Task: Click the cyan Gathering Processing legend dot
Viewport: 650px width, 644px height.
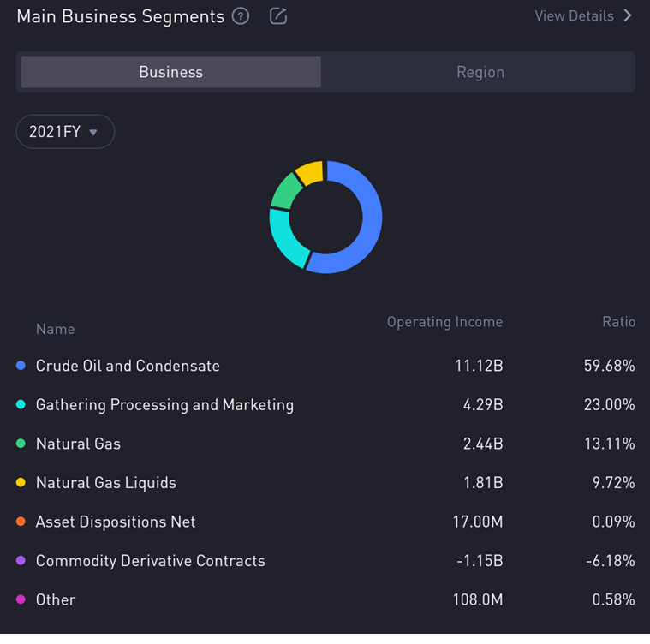Action: [21, 405]
